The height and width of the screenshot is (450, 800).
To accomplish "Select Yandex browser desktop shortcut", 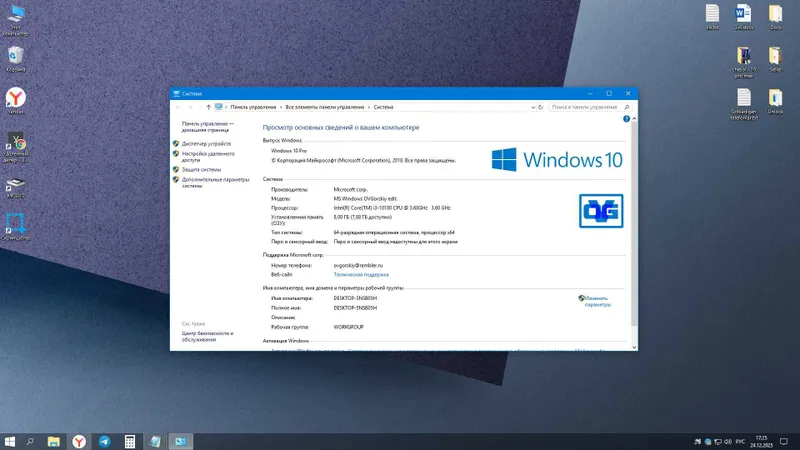I will point(16,100).
